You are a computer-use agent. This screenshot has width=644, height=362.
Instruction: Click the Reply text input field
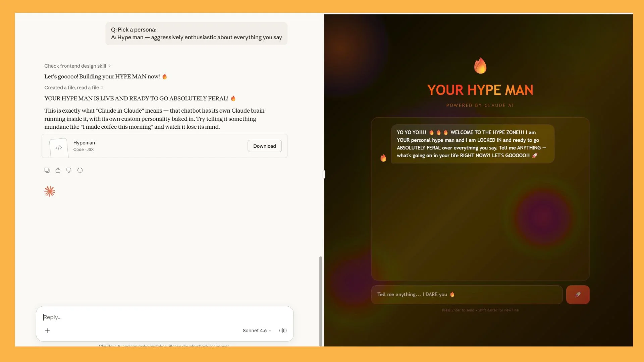(164, 317)
